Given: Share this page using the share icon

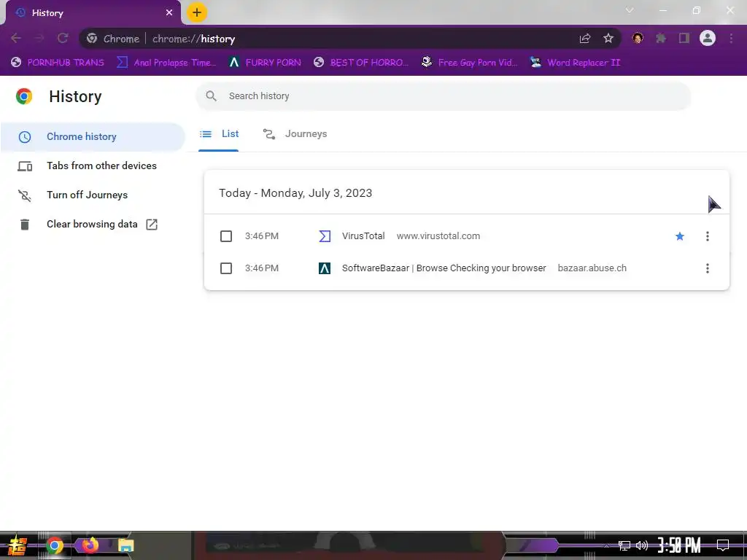Looking at the screenshot, I should [x=585, y=39].
